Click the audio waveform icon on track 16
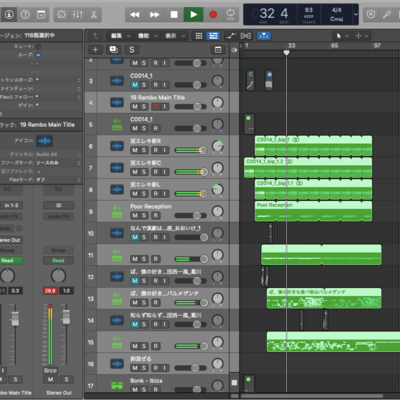The height and width of the screenshot is (400, 400). (x=117, y=364)
